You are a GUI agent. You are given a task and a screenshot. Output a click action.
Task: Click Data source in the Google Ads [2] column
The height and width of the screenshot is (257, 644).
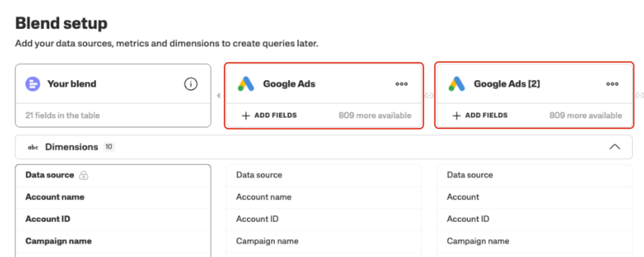tap(534, 175)
